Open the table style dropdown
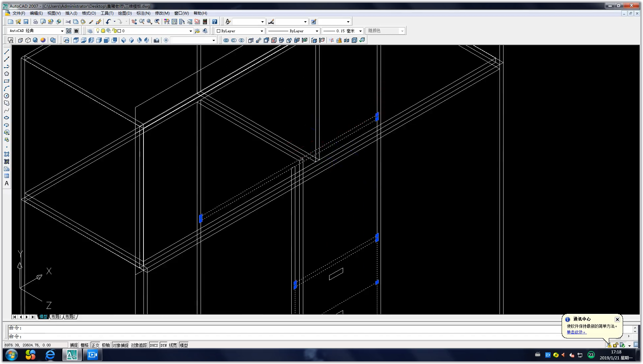This screenshot has height=364, width=643. coord(348,22)
